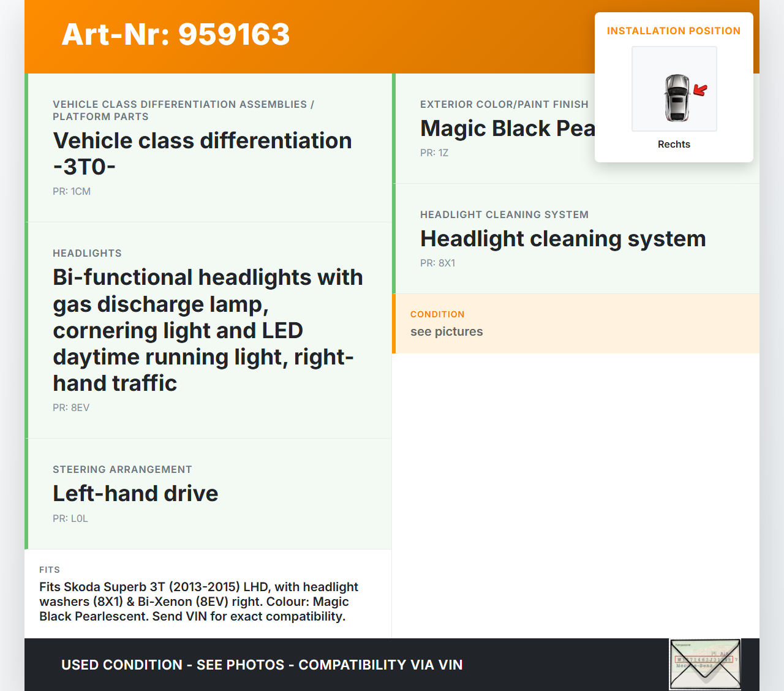This screenshot has width=784, height=691.
Task: Click the car installation position image
Action: coord(674,89)
